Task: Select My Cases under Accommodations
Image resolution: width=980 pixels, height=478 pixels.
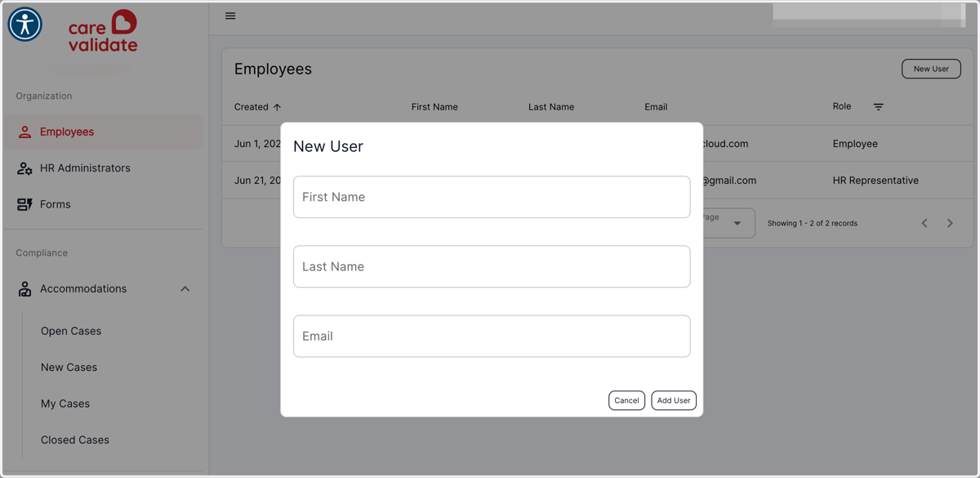Action: tap(65, 404)
